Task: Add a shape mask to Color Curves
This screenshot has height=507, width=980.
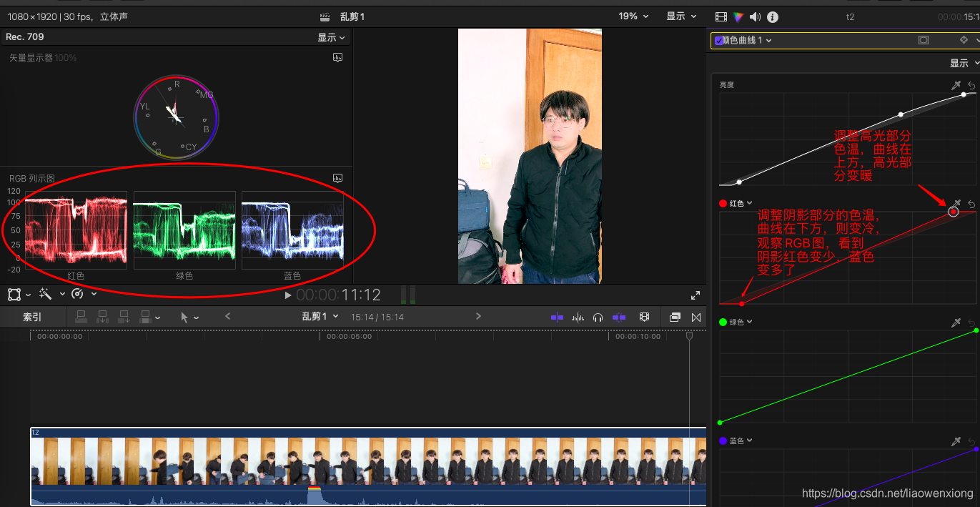Action: [x=924, y=41]
